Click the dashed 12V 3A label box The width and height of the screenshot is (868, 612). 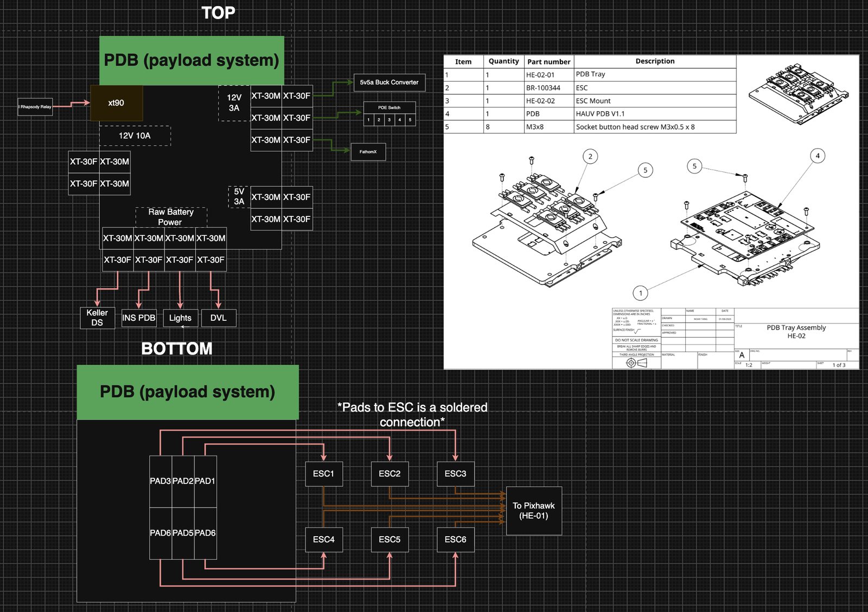(234, 103)
